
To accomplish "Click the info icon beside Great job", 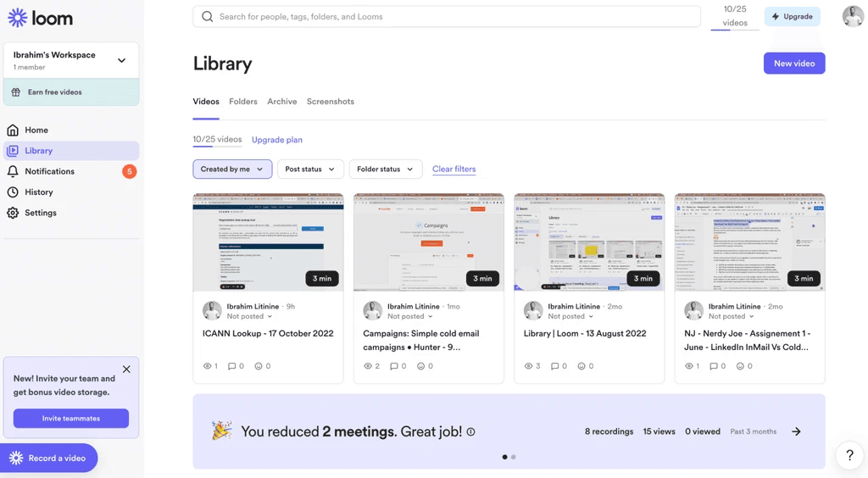I will [470, 432].
